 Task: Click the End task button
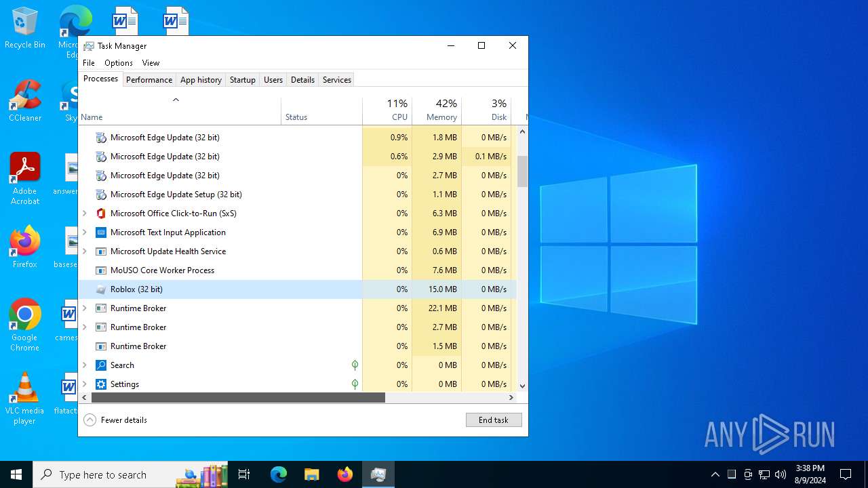pos(494,420)
